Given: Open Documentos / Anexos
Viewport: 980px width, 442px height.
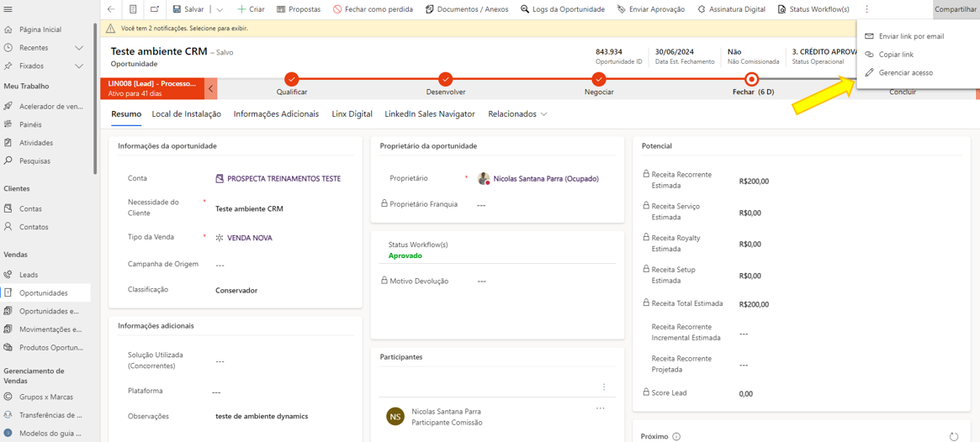Looking at the screenshot, I should [466, 9].
